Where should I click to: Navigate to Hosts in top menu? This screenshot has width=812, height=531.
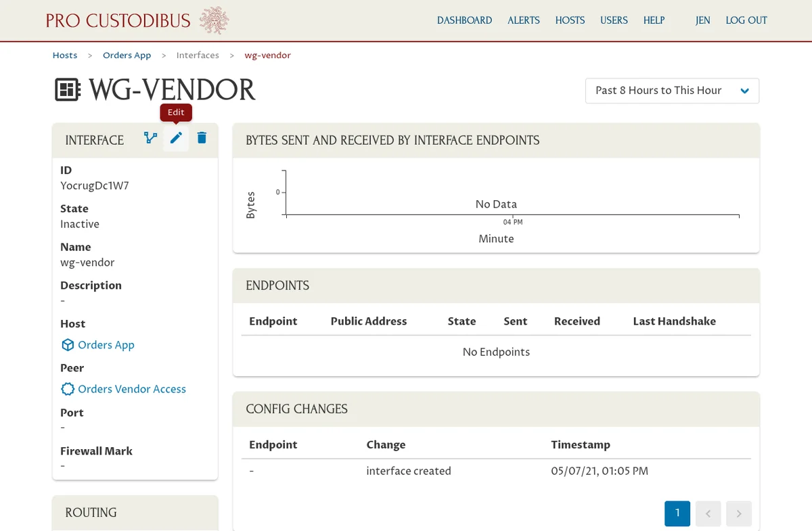coord(570,20)
